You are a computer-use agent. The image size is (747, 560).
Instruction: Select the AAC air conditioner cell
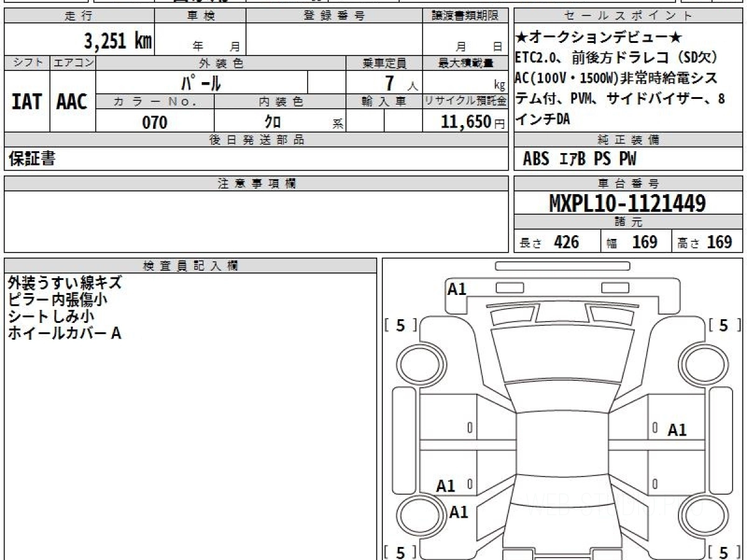pos(72,102)
